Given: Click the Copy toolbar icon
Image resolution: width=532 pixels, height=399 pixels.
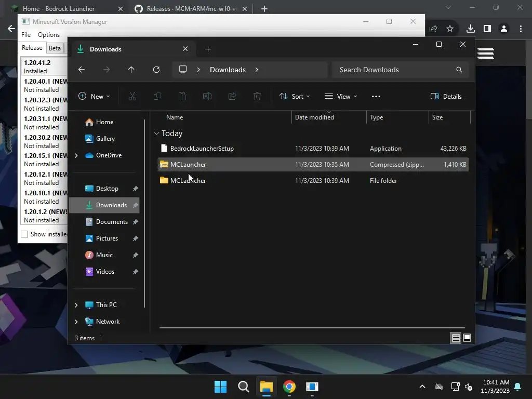Looking at the screenshot, I should [157, 96].
